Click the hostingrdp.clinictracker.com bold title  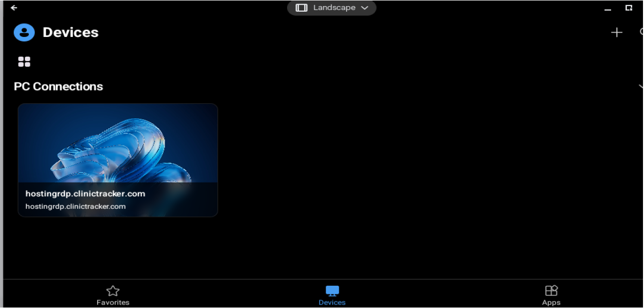[x=86, y=194]
